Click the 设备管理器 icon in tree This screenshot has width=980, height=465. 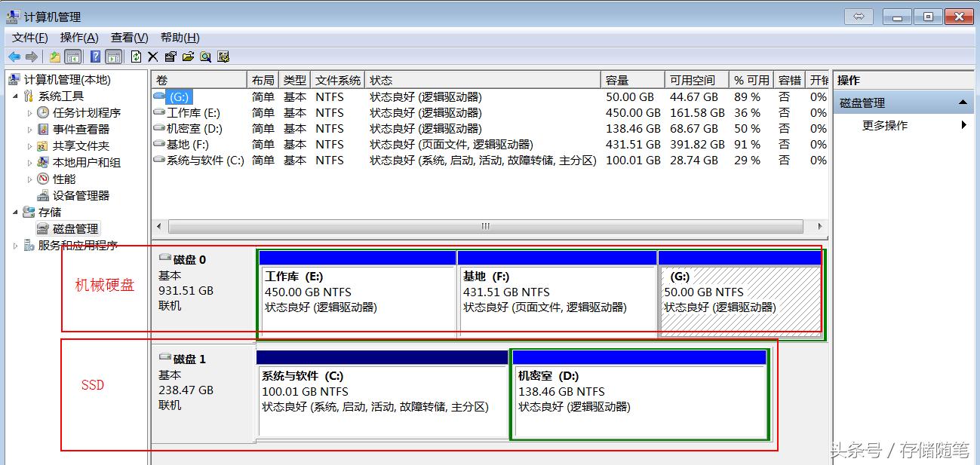coord(43,195)
